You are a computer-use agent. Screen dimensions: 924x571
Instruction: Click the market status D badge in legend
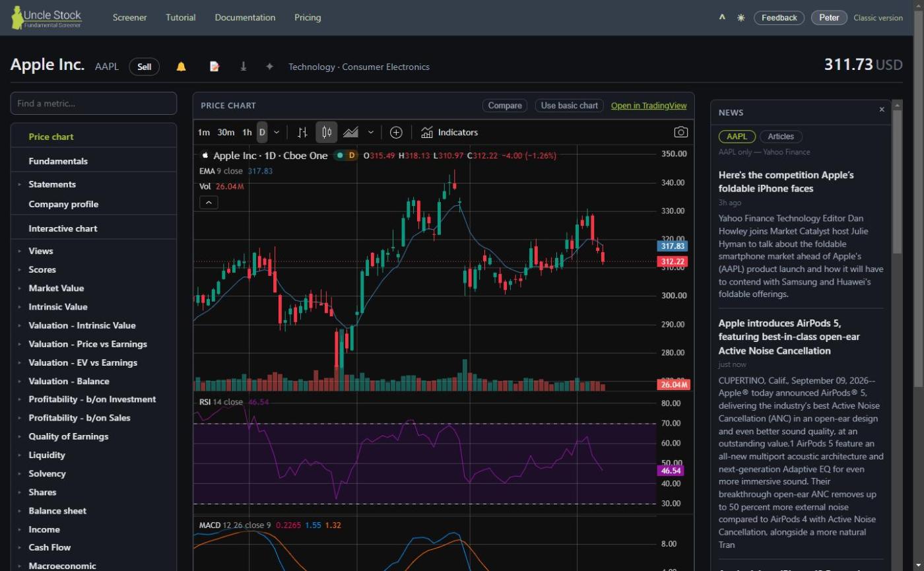tap(352, 156)
